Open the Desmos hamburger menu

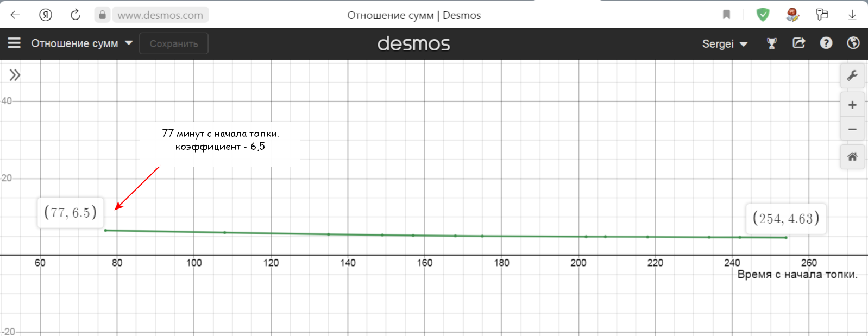coord(14,43)
